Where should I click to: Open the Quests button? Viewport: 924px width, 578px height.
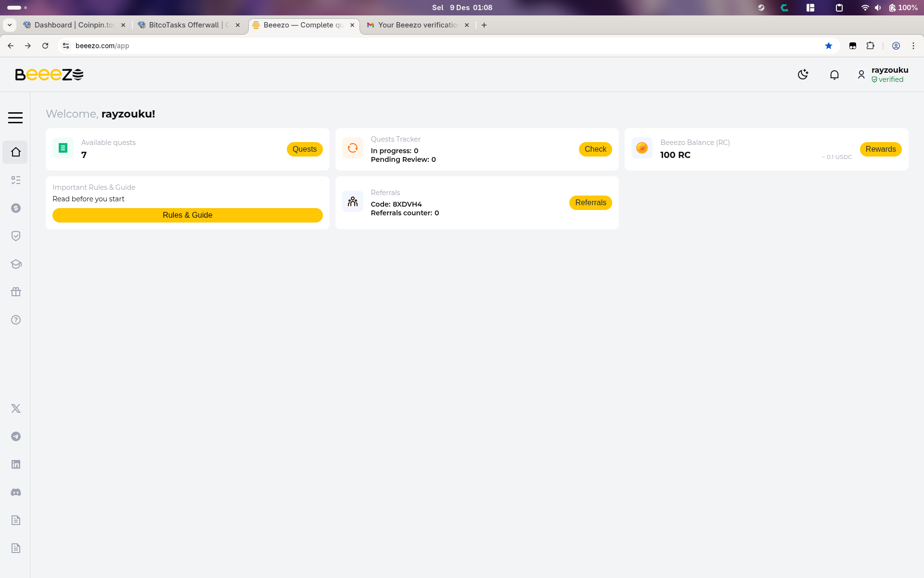point(305,149)
